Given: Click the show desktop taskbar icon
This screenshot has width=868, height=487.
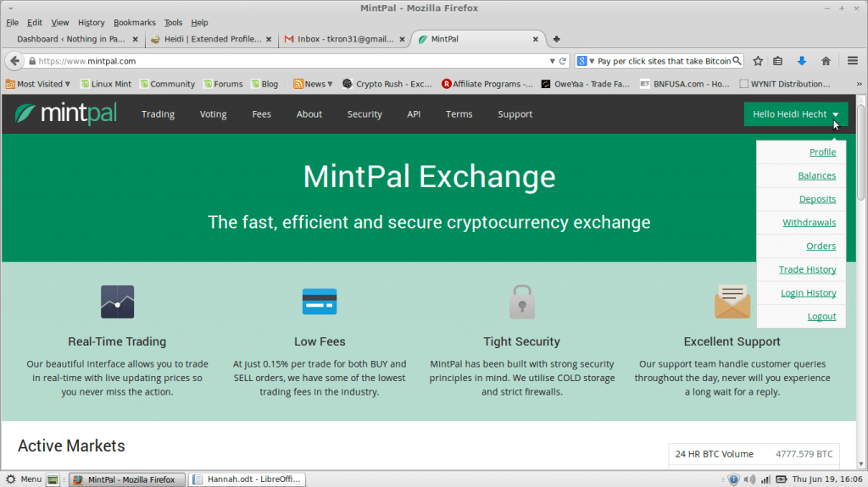Looking at the screenshot, I should pos(53,480).
